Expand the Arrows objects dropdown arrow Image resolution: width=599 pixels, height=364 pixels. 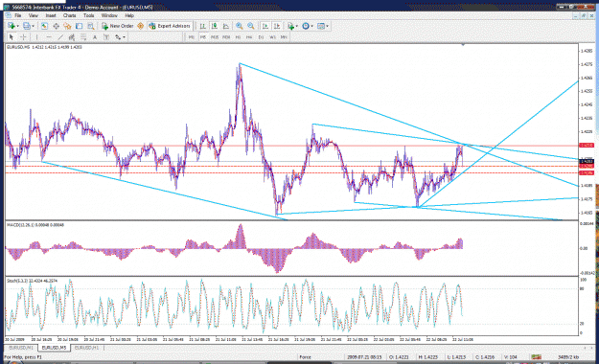click(x=124, y=37)
